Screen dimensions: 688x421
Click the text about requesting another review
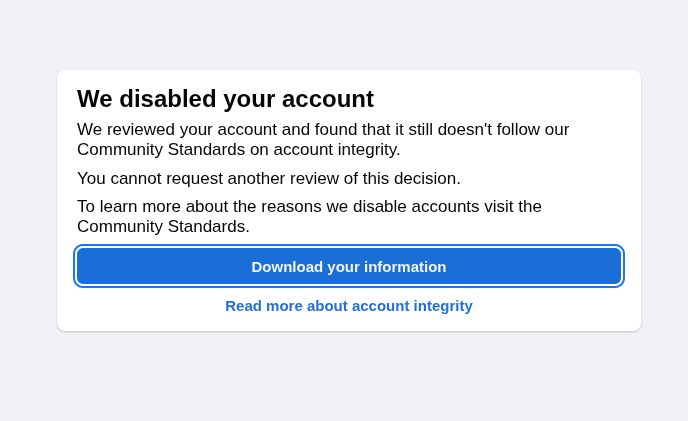click(268, 178)
